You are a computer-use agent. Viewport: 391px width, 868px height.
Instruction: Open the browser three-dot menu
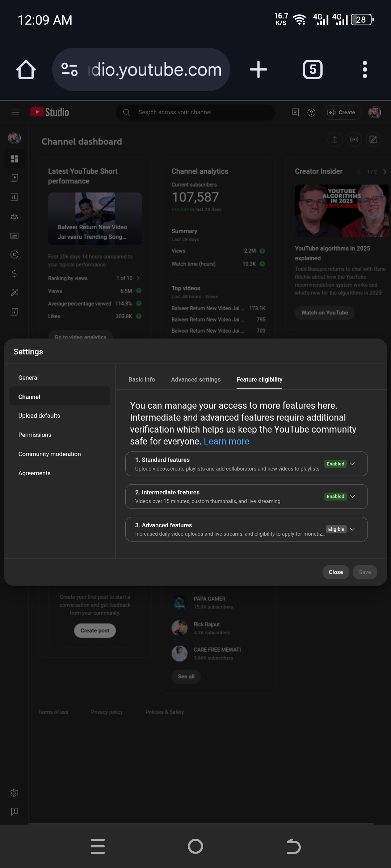coord(365,69)
